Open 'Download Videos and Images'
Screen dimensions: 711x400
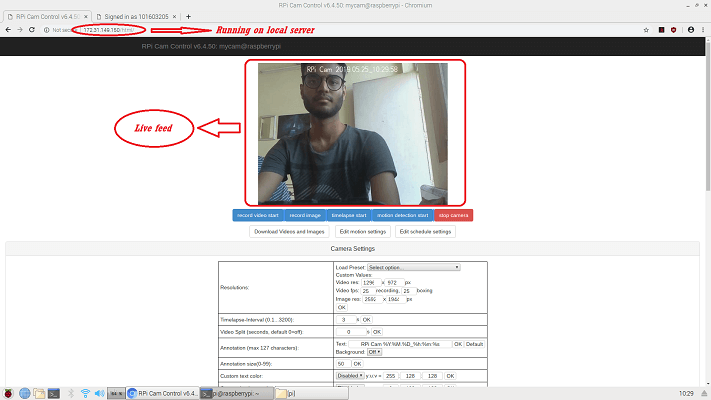[x=289, y=232]
